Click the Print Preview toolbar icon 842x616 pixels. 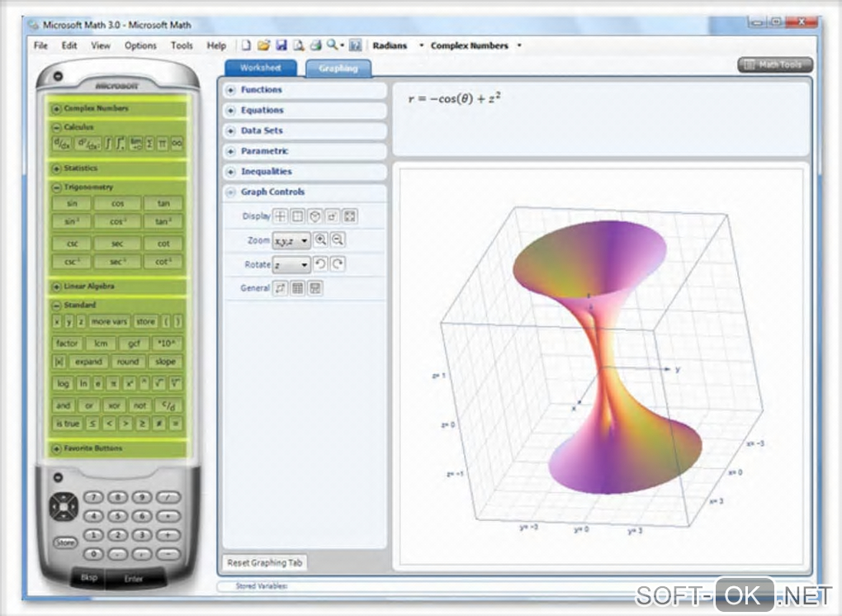coord(299,45)
